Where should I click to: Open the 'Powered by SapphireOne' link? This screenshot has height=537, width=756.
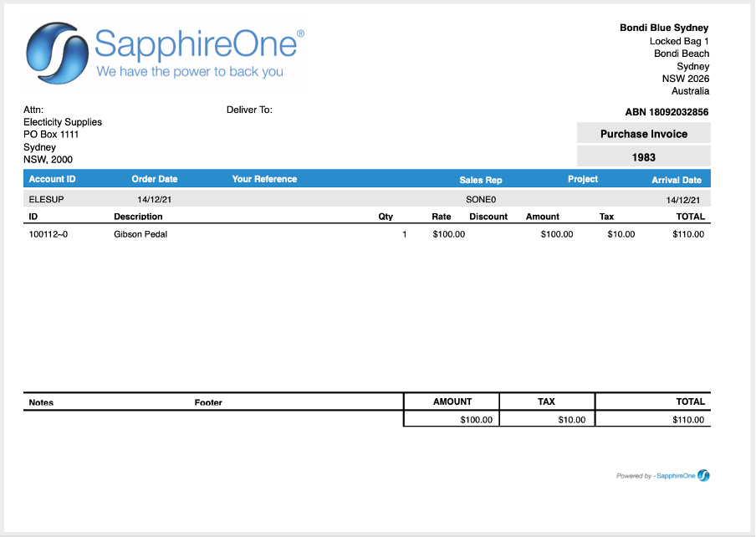click(663, 476)
